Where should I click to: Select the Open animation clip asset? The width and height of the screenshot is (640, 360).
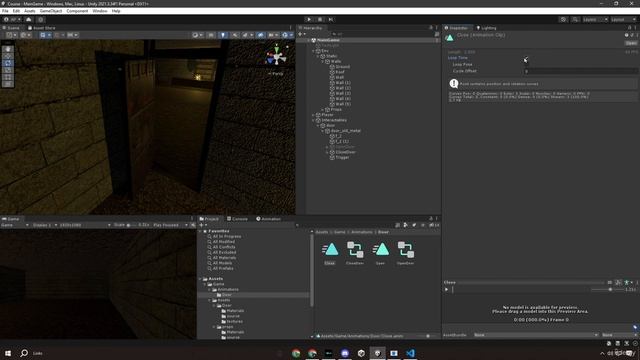tap(380, 253)
